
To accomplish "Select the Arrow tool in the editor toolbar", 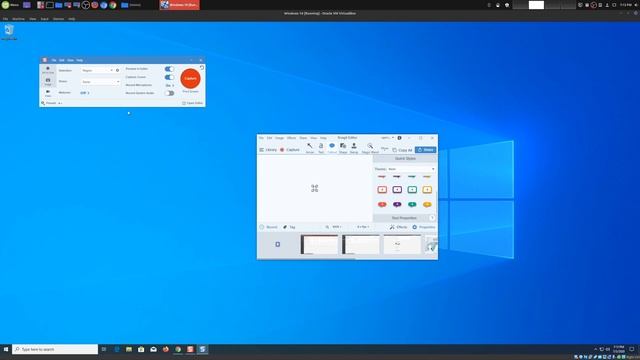I will [310, 148].
